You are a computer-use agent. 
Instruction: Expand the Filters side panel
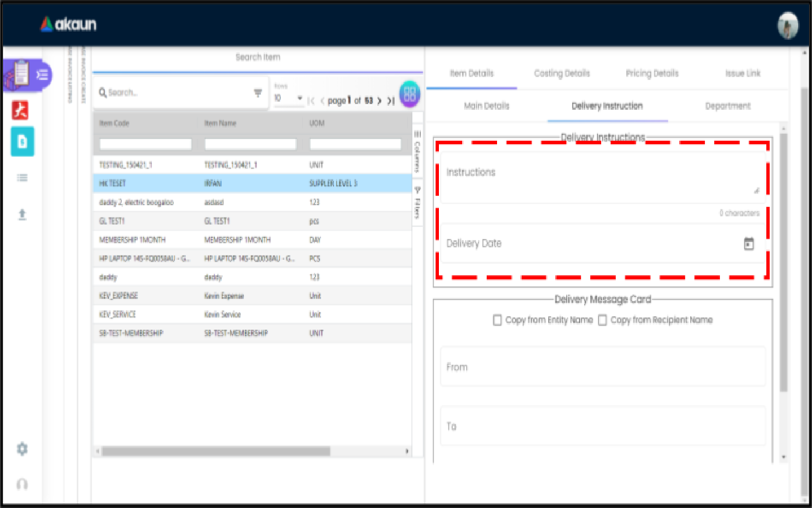(x=417, y=203)
